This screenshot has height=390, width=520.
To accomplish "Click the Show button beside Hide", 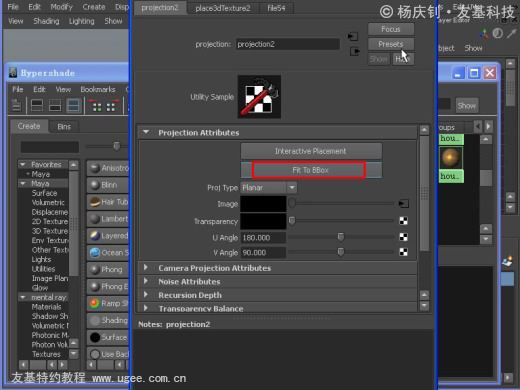I will [379, 59].
